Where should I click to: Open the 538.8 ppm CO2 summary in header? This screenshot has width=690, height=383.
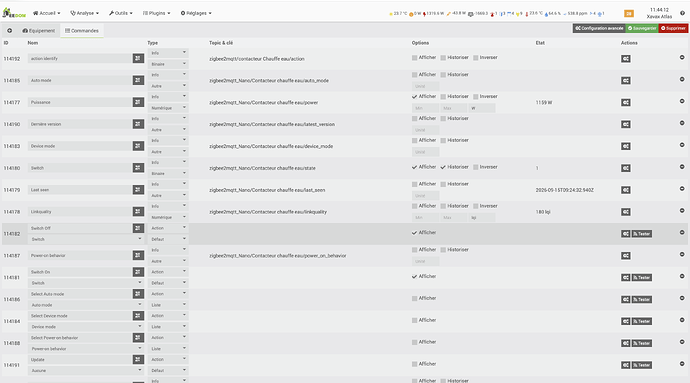pyautogui.click(x=575, y=14)
